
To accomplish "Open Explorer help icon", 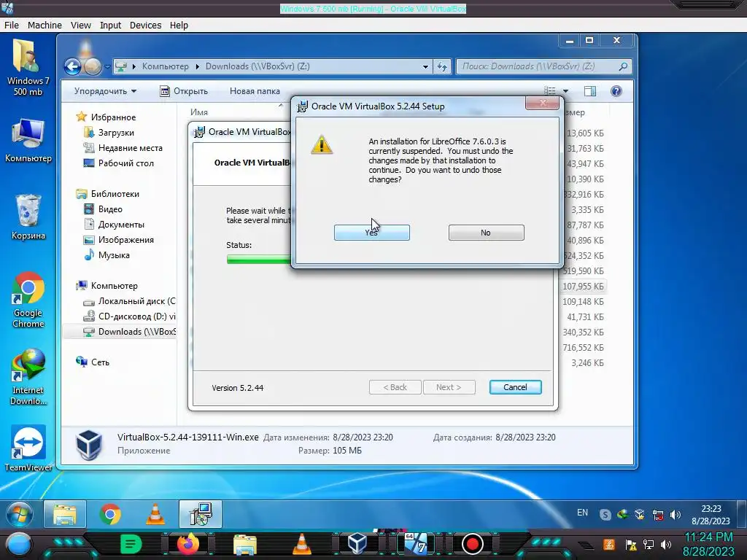I will pos(616,91).
